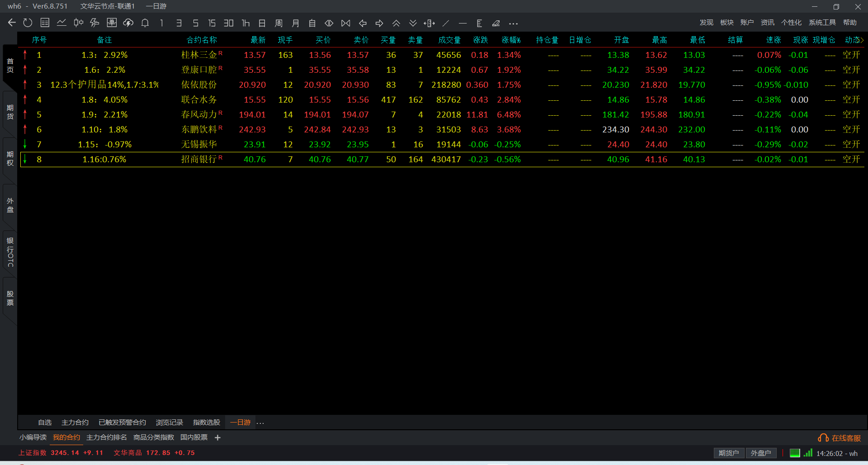868x465 pixels.
Task: Click the column width adjust icon
Action: click(x=429, y=23)
